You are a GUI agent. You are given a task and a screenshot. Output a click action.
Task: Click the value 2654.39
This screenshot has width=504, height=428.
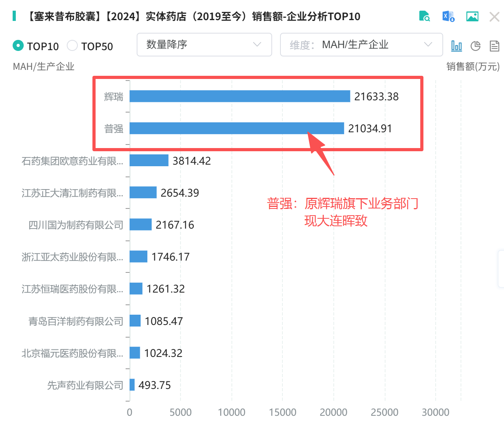pyautogui.click(x=180, y=193)
